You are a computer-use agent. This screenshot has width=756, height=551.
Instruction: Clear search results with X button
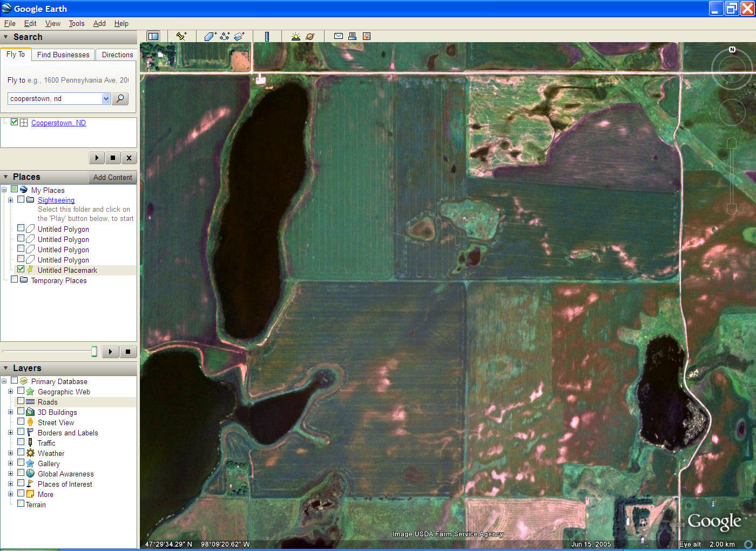coord(129,158)
